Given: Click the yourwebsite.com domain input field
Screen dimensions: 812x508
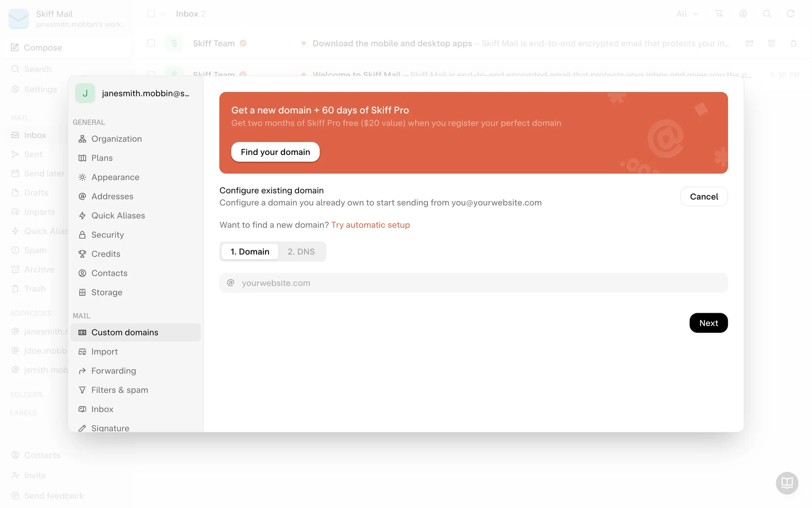Looking at the screenshot, I should click(474, 283).
